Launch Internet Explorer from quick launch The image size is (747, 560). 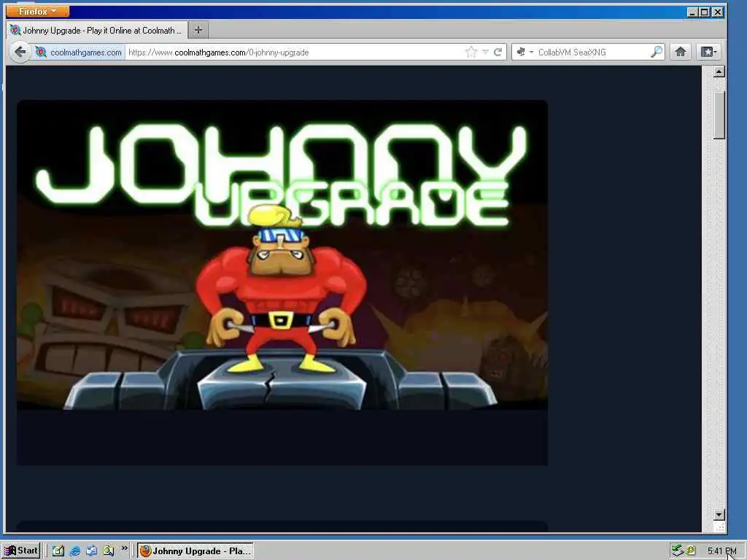click(75, 551)
